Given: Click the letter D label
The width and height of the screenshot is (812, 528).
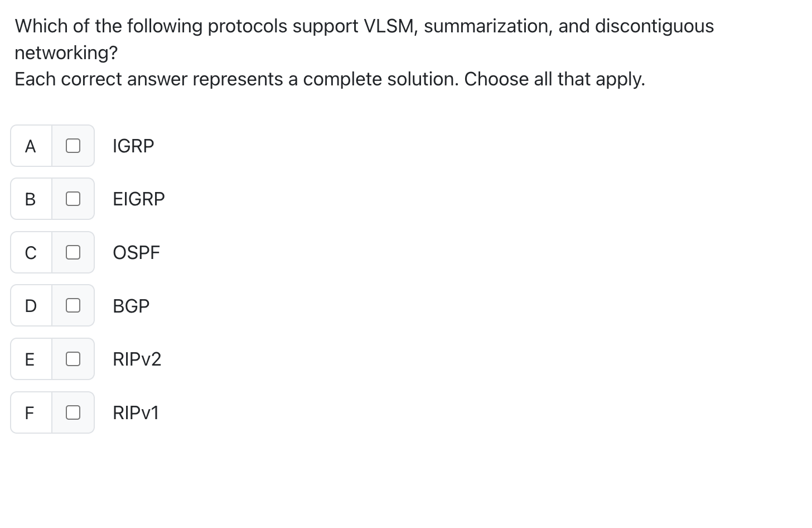Looking at the screenshot, I should (30, 305).
